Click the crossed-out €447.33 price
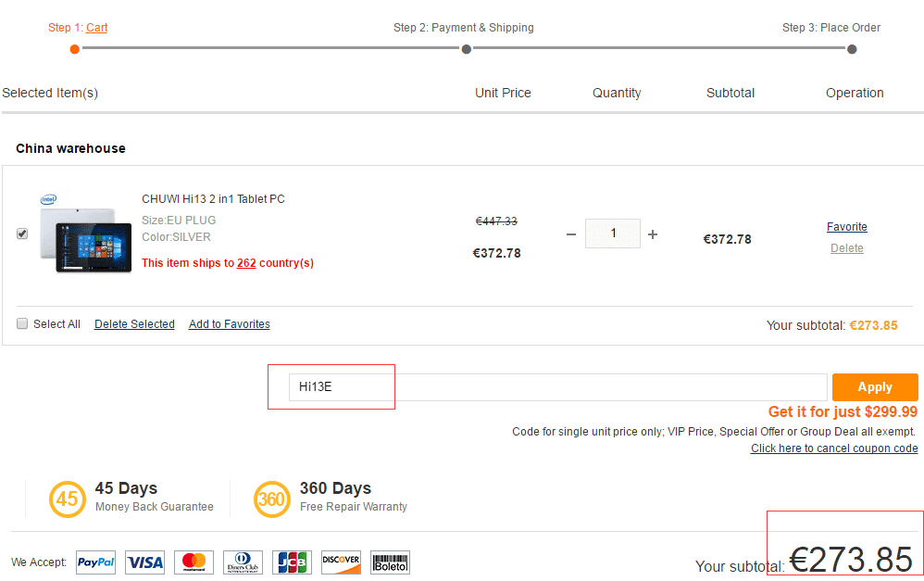The image size is (924, 581). 496,221
